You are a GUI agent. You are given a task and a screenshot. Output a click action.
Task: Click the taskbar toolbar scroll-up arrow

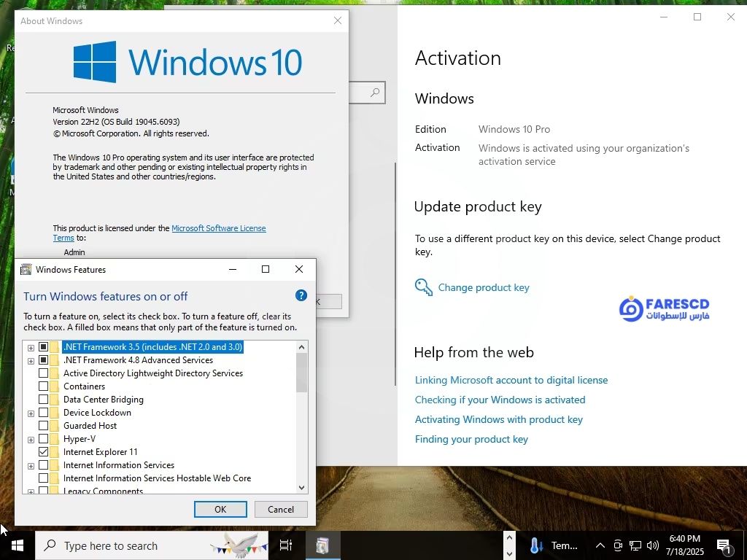pos(509,539)
